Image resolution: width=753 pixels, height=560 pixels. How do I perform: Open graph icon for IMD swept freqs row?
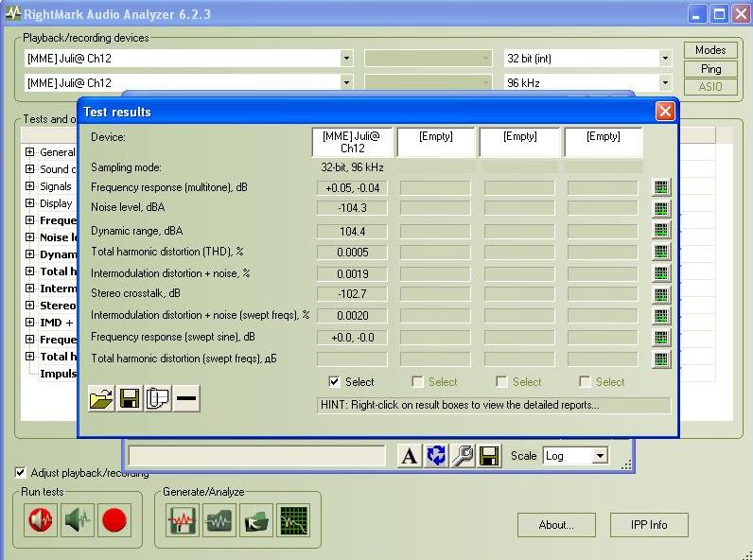(x=661, y=316)
